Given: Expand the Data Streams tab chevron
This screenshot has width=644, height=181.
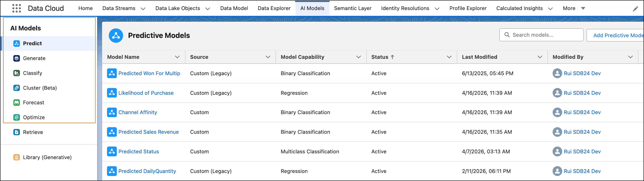Looking at the screenshot, I should 143,9.
